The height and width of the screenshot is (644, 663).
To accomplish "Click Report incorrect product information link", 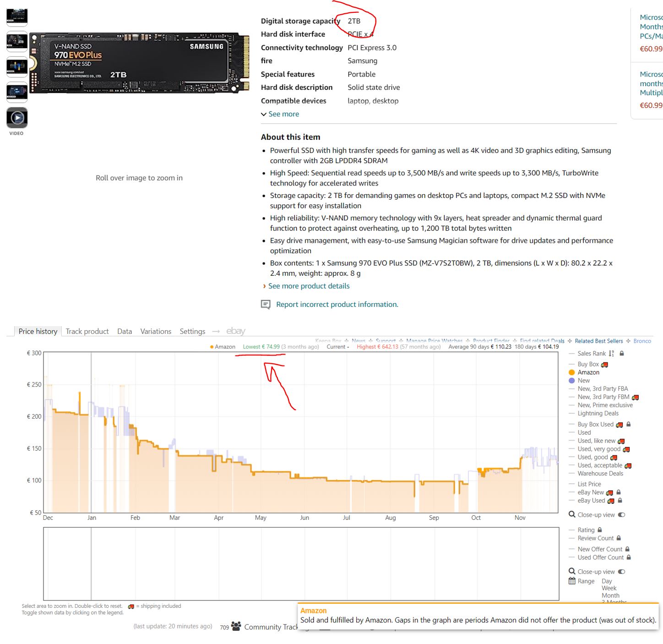I will pyautogui.click(x=337, y=305).
